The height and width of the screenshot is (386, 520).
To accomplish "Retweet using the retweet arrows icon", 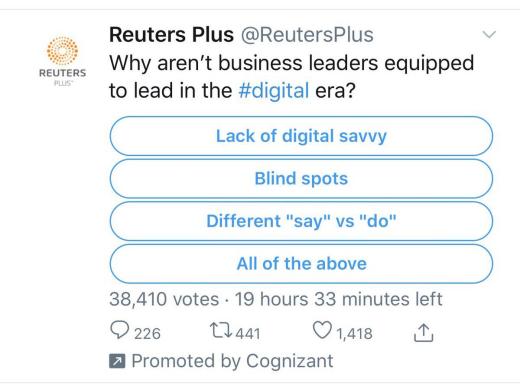I will [x=221, y=330].
